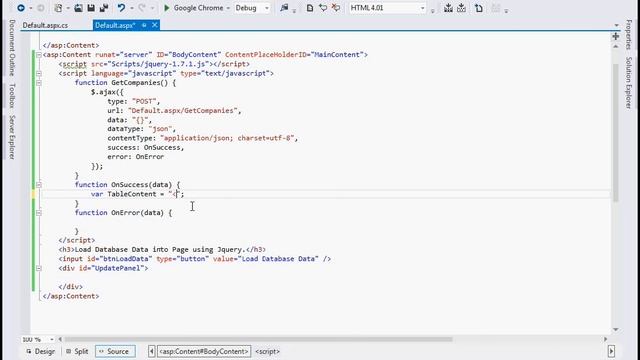Collapse the OnError function outline
This screenshot has width=640, height=360.
(x=38, y=213)
